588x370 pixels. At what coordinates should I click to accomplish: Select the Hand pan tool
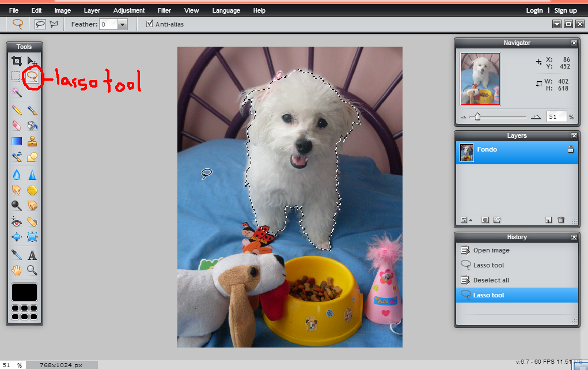click(x=17, y=270)
